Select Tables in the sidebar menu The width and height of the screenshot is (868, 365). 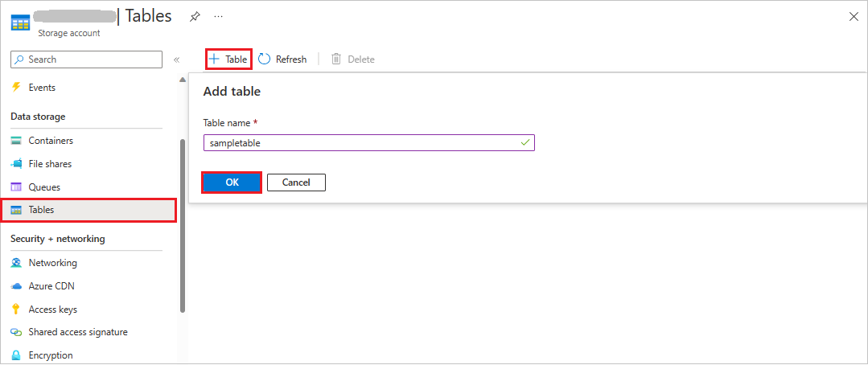[88, 210]
